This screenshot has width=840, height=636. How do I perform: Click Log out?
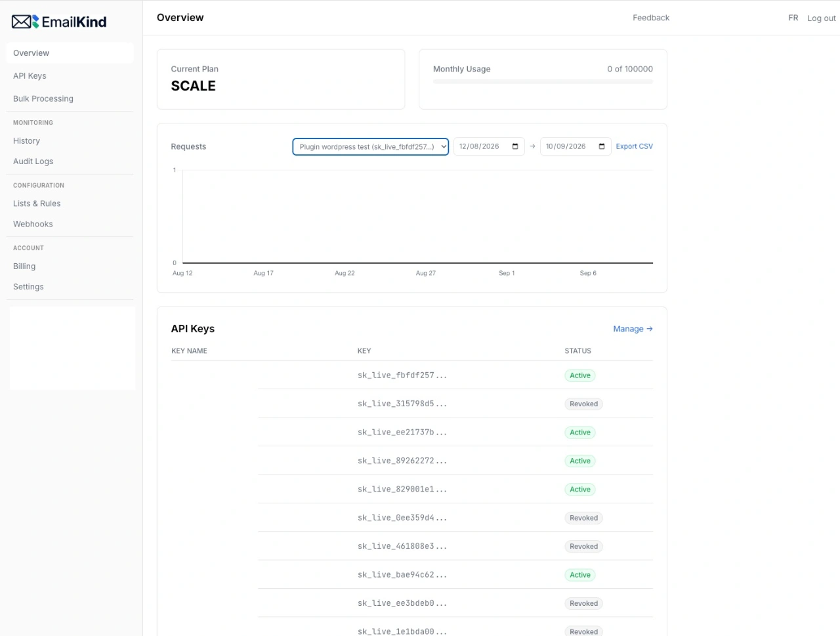pos(822,18)
